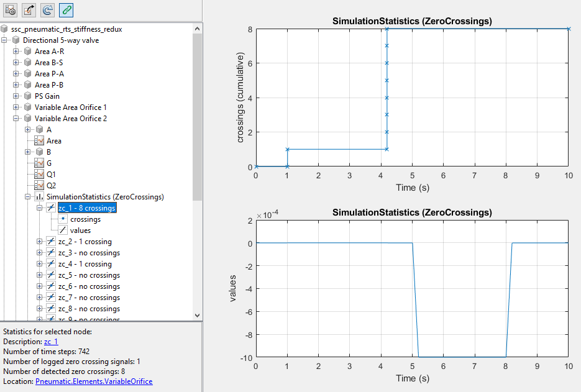
Task: Select the Q1 variable label
Action: (51, 174)
